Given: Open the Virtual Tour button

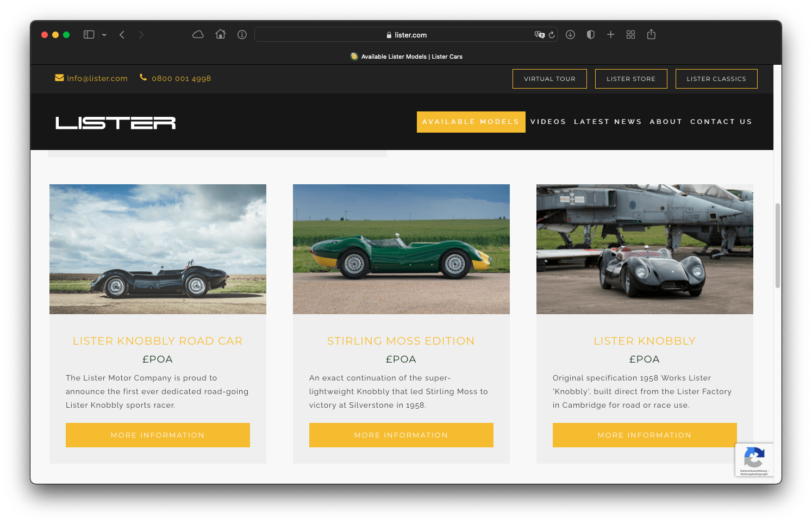Looking at the screenshot, I should pyautogui.click(x=549, y=79).
